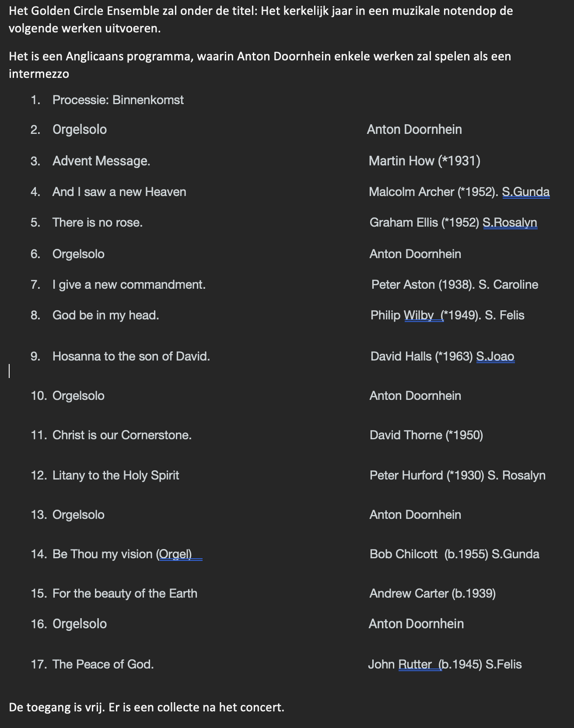
Task: Click on For the beauty of the Earth
Action: coord(125,593)
